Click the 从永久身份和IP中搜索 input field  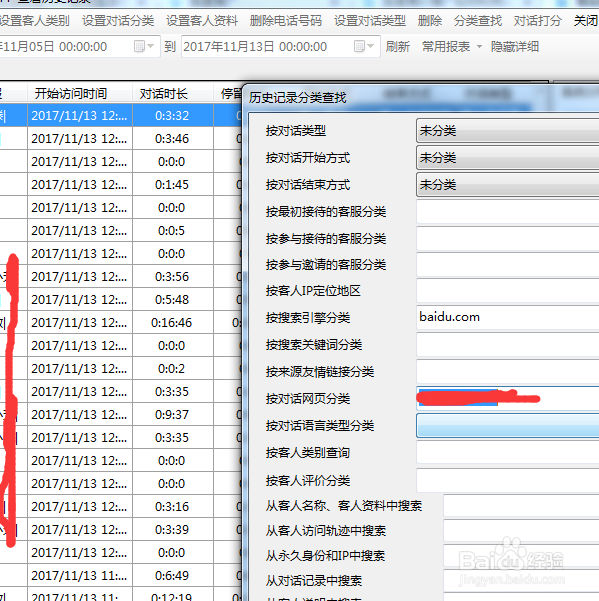[x=521, y=555]
